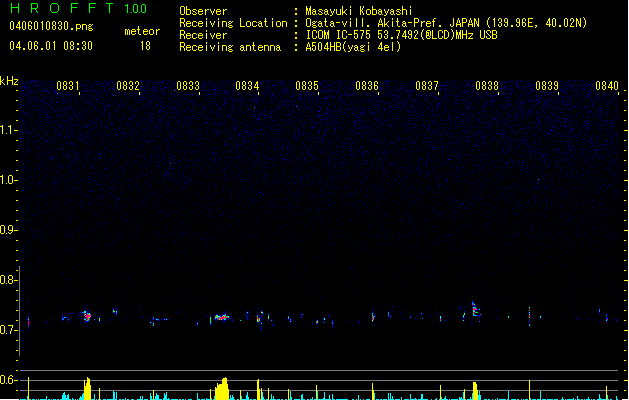Click the 0839 time marker
Screen dimensions: 629x400
click(x=547, y=85)
